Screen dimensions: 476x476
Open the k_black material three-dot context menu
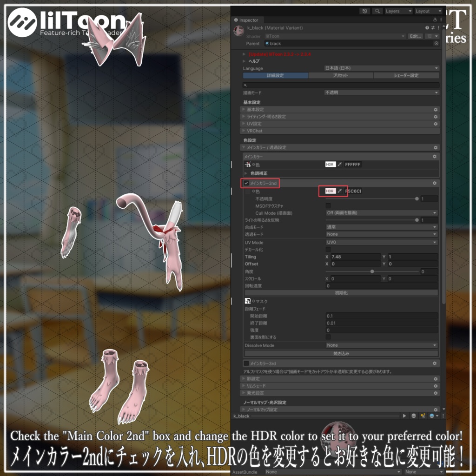438,27
